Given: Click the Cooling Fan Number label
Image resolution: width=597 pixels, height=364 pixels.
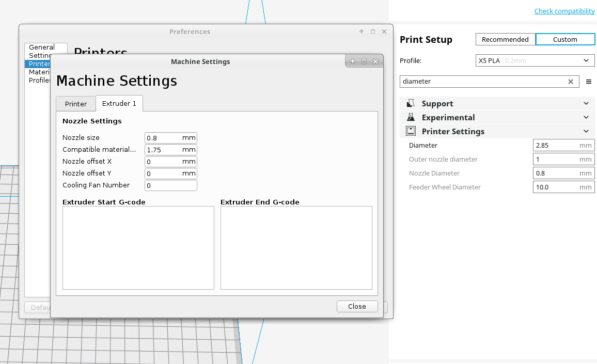Looking at the screenshot, I should (96, 185).
